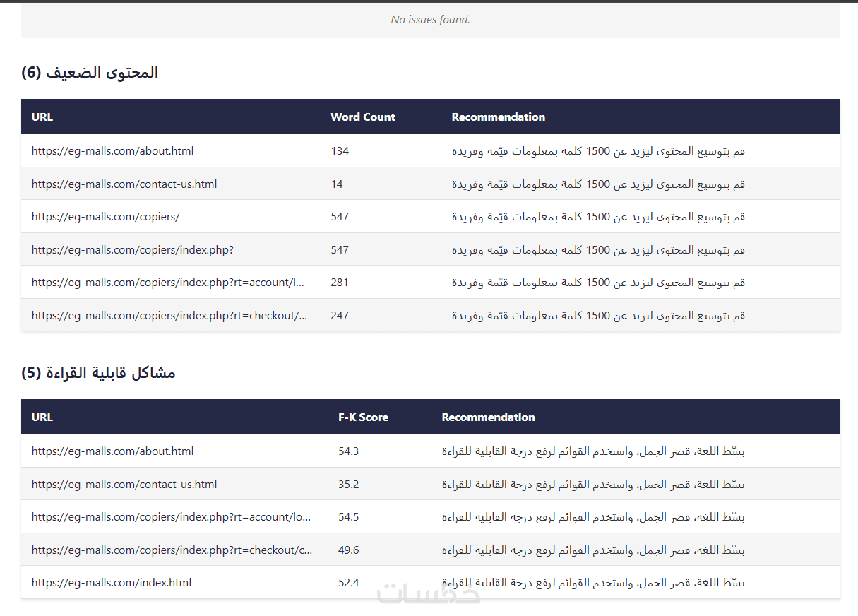
Task: Select word count value 247
Action: coord(340,316)
